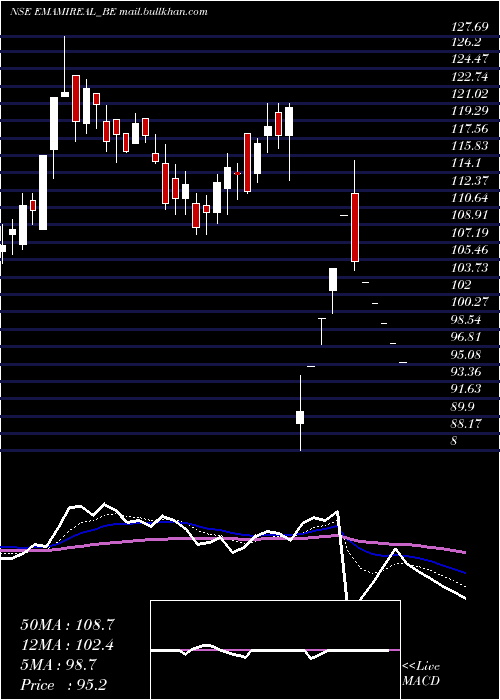Click the last dash candle near 95.08
This screenshot has width=500, height=700.
tap(403, 362)
